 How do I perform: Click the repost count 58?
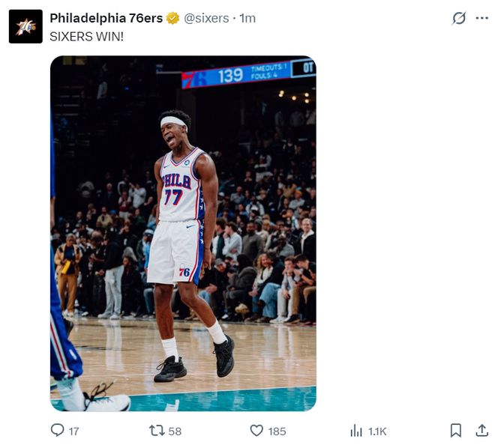point(175,432)
